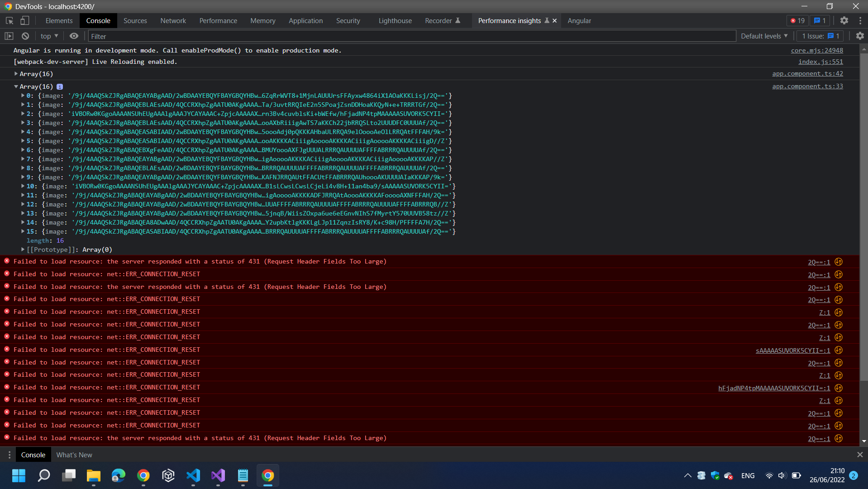Image resolution: width=868 pixels, height=489 pixels.
Task: Open app.component.ts:33 source link
Action: point(807,86)
